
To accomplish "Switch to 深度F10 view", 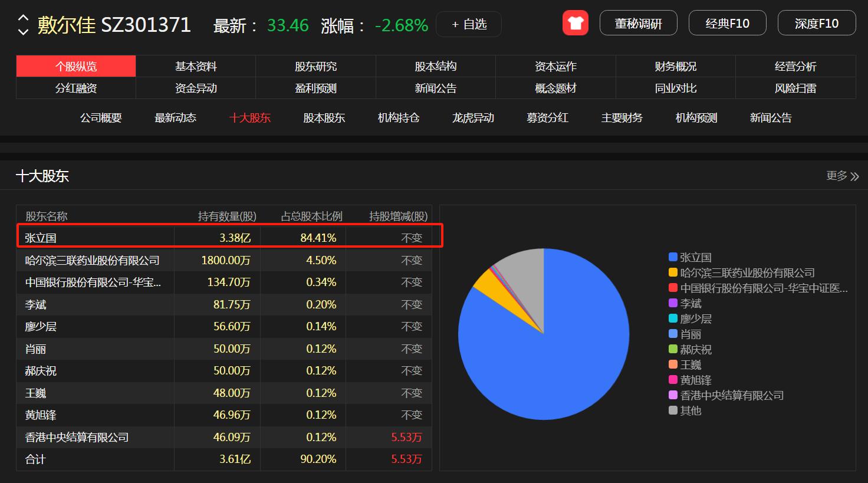I will 816,24.
